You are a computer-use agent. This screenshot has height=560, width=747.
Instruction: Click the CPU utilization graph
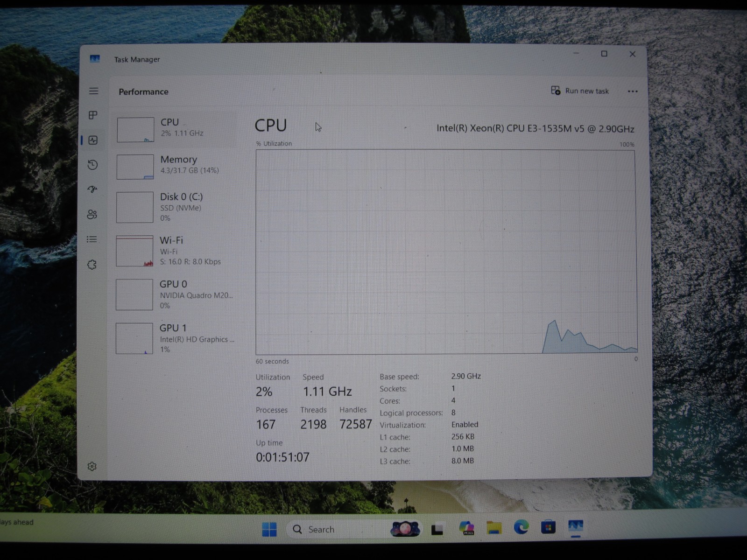click(446, 252)
